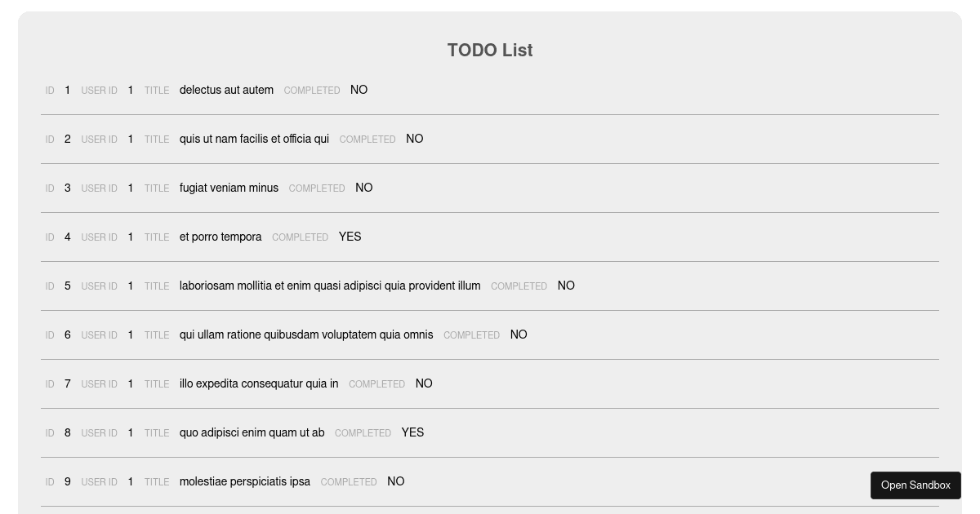This screenshot has width=980, height=514.
Task: Select the 'molestiae perspiciatis ipsa' todo item
Action: 244,481
